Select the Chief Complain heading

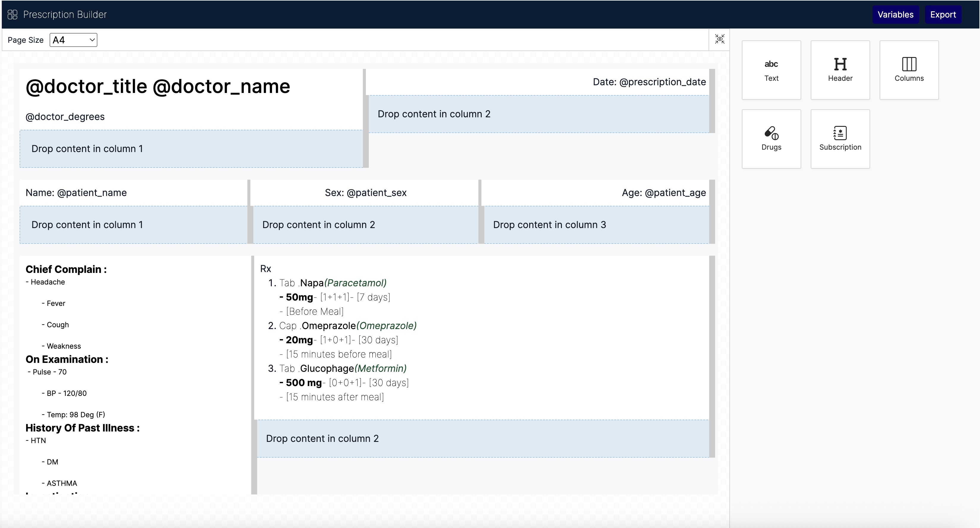[x=66, y=269]
